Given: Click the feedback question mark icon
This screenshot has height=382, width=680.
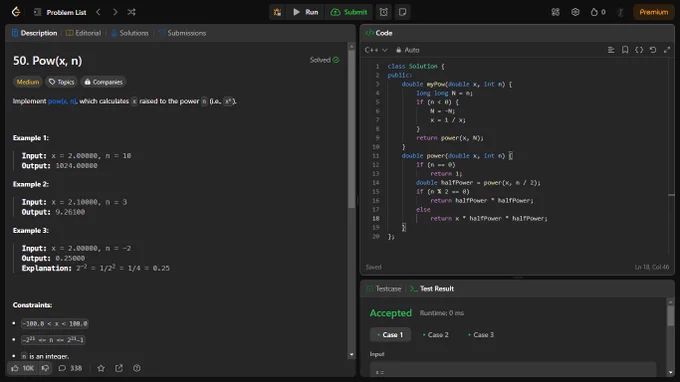Looking at the screenshot, I should pyautogui.click(x=137, y=368).
